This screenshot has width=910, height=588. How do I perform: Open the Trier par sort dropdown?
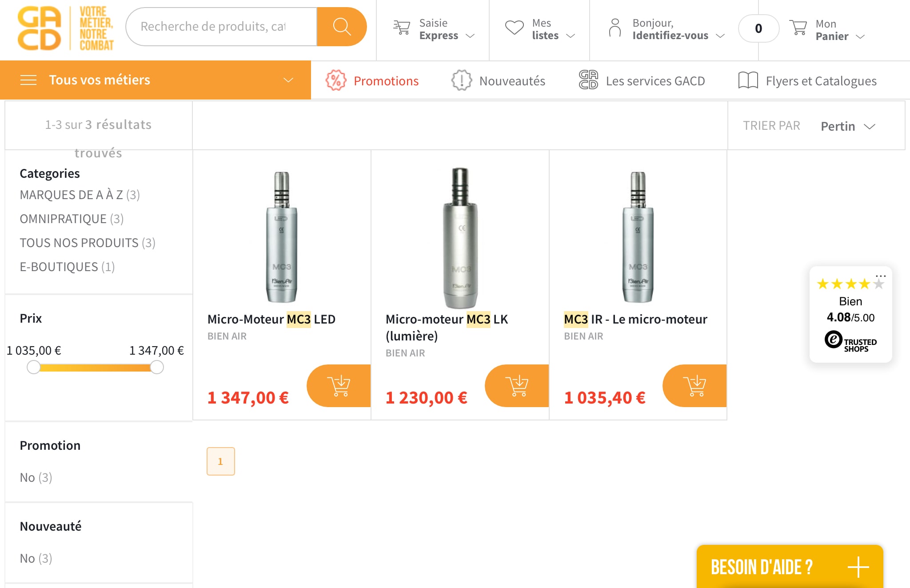click(x=847, y=126)
